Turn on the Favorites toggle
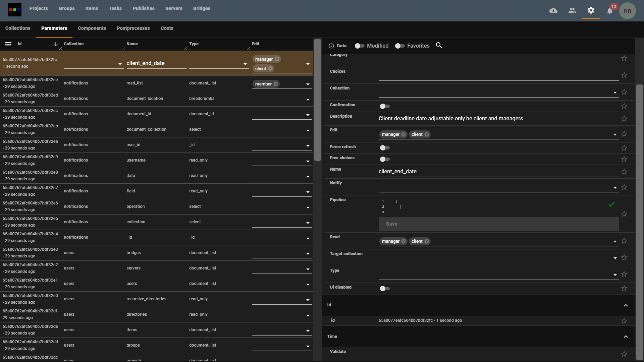Screen dimensions: 644x362 (400, 46)
